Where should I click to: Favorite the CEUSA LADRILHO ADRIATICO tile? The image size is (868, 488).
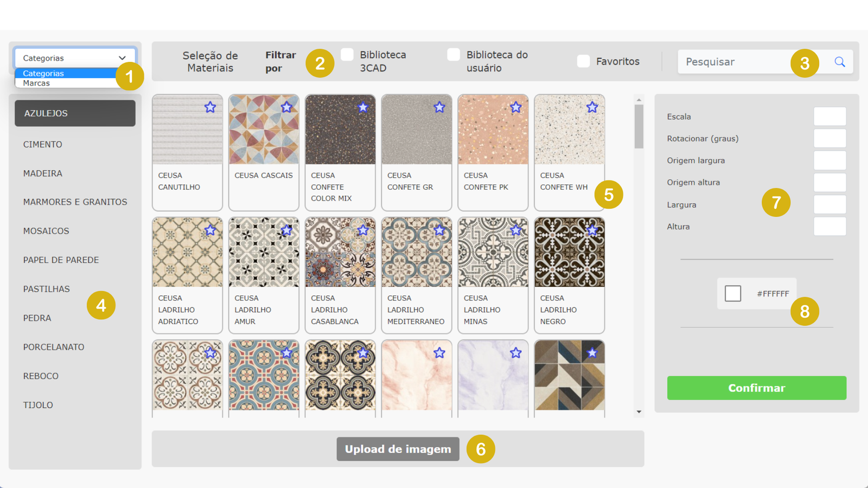point(210,230)
